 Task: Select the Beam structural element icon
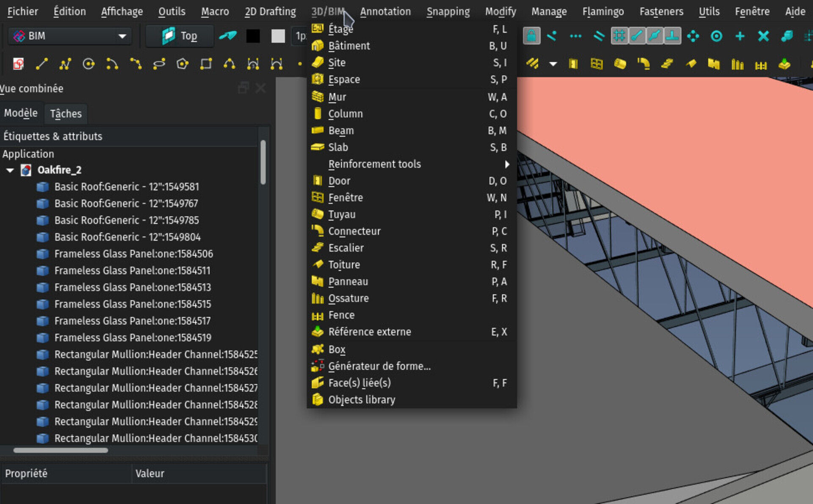318,130
